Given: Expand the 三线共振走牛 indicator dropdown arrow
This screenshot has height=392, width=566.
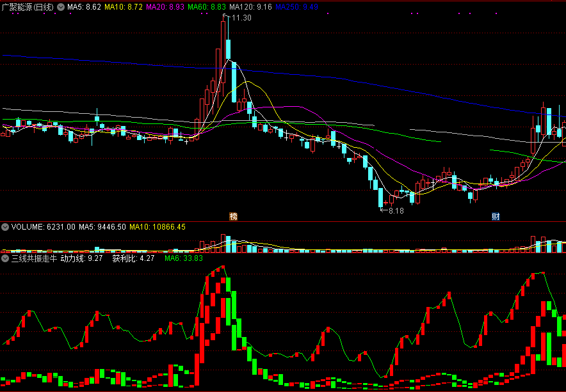Looking at the screenshot, I should [5, 258].
